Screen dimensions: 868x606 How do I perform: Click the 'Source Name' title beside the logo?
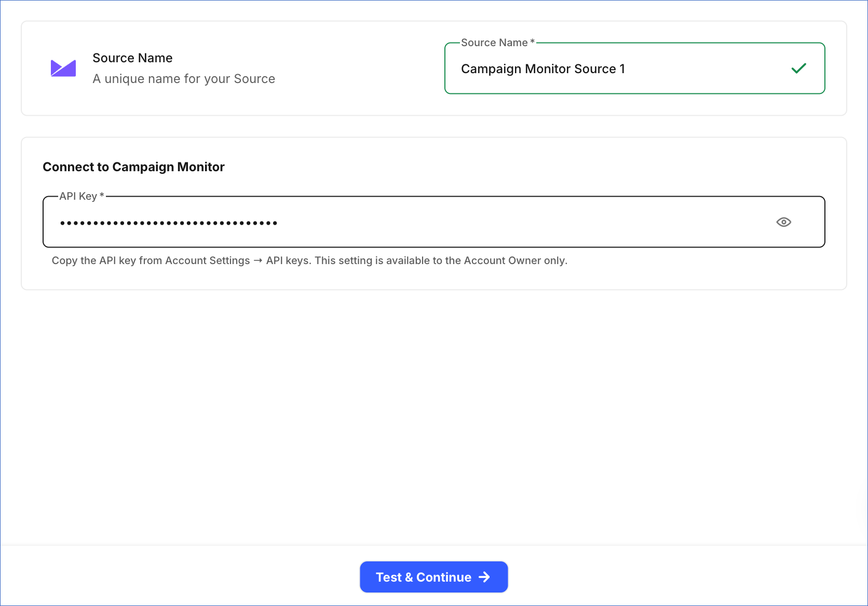[132, 58]
